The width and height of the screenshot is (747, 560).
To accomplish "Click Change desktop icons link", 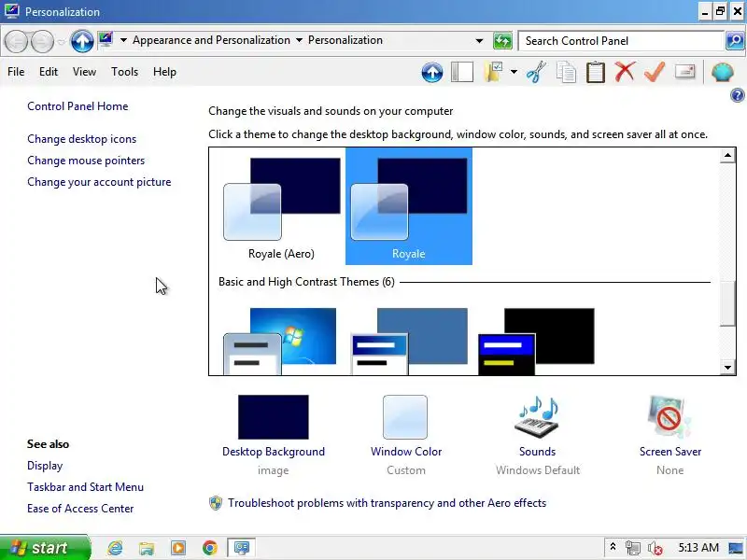I will pos(81,139).
